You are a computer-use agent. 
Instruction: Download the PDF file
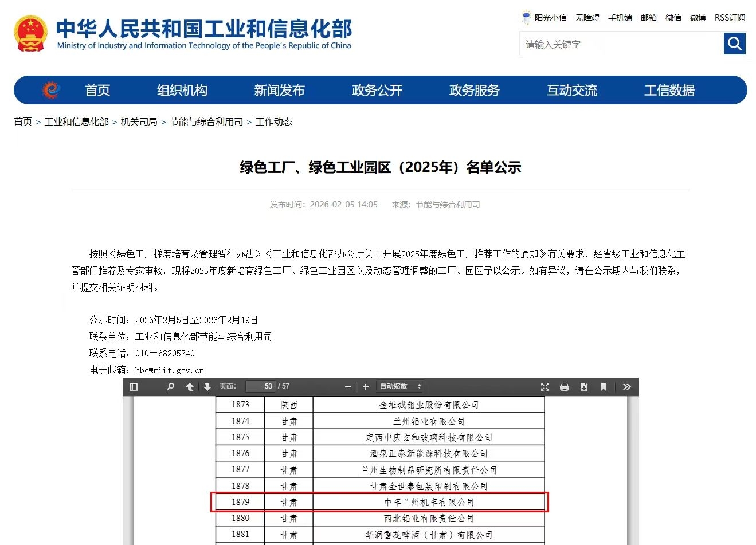click(x=584, y=387)
